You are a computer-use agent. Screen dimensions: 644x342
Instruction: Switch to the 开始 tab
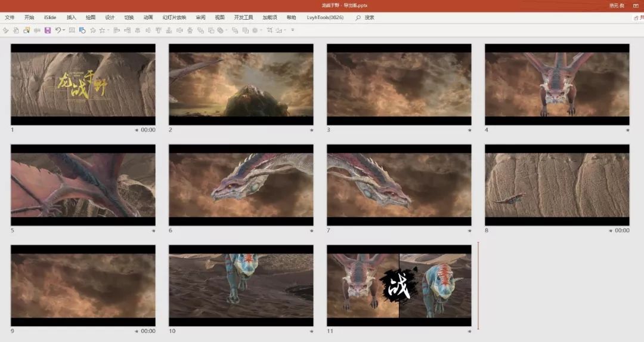click(x=29, y=18)
